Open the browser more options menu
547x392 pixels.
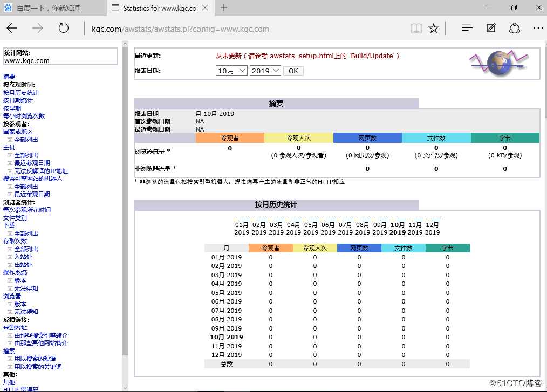538,28
